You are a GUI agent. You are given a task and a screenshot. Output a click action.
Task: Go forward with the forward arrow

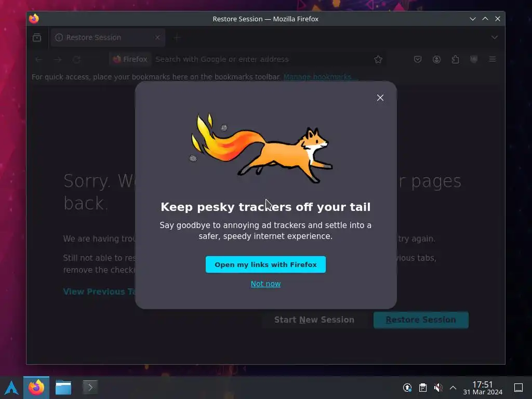click(58, 59)
